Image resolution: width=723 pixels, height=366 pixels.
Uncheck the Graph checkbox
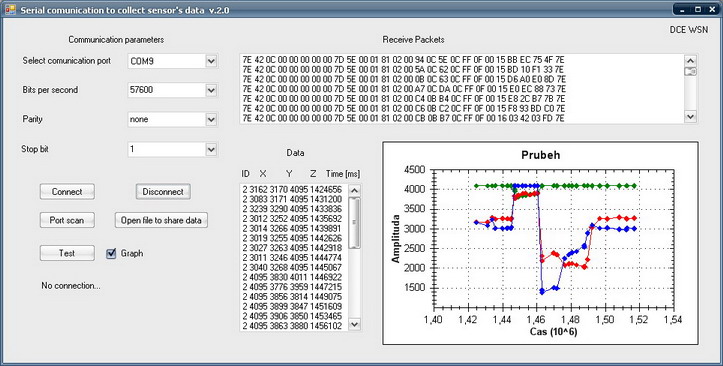(111, 254)
